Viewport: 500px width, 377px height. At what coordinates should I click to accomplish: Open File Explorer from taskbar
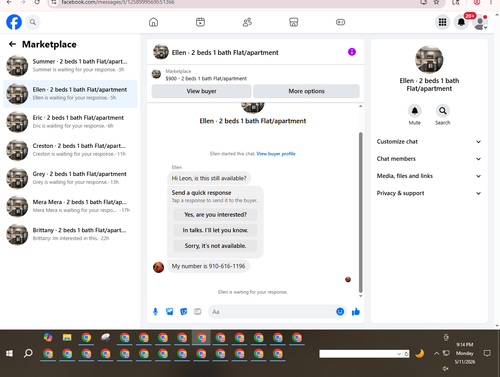[67, 338]
